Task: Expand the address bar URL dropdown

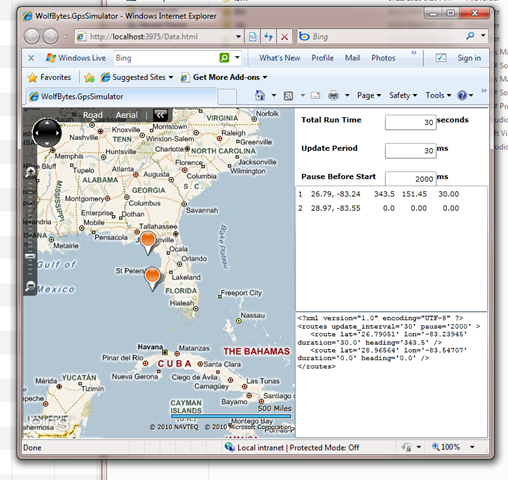Action: point(238,36)
